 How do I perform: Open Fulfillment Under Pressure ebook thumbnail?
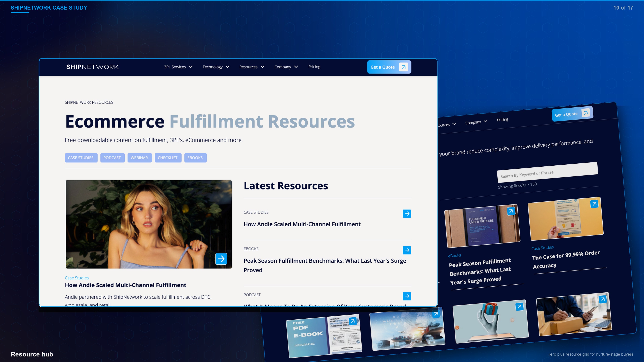pyautogui.click(x=482, y=226)
